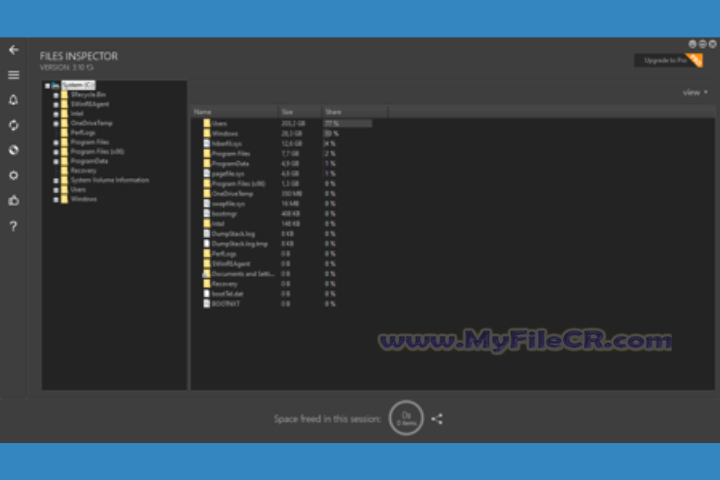Select the DumpStack.log.tmp row
The width and height of the screenshot is (720, 480).
pyautogui.click(x=452, y=243)
